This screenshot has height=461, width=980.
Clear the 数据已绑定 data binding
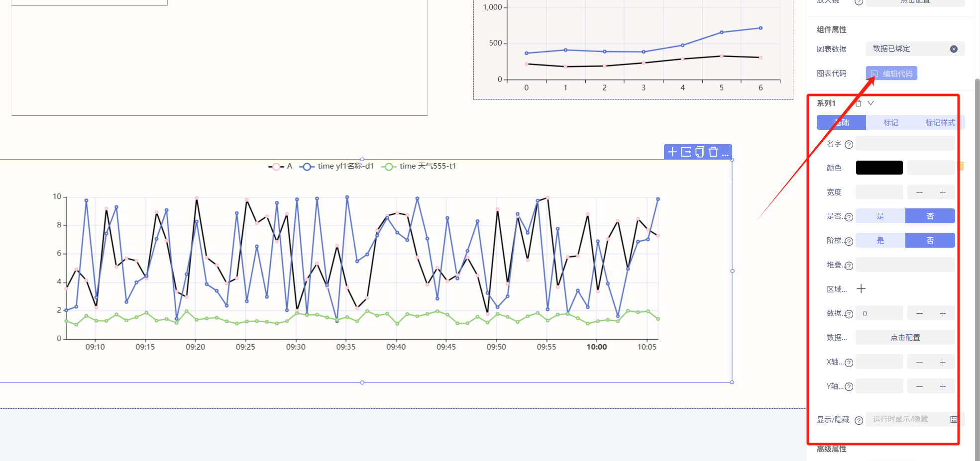click(954, 49)
